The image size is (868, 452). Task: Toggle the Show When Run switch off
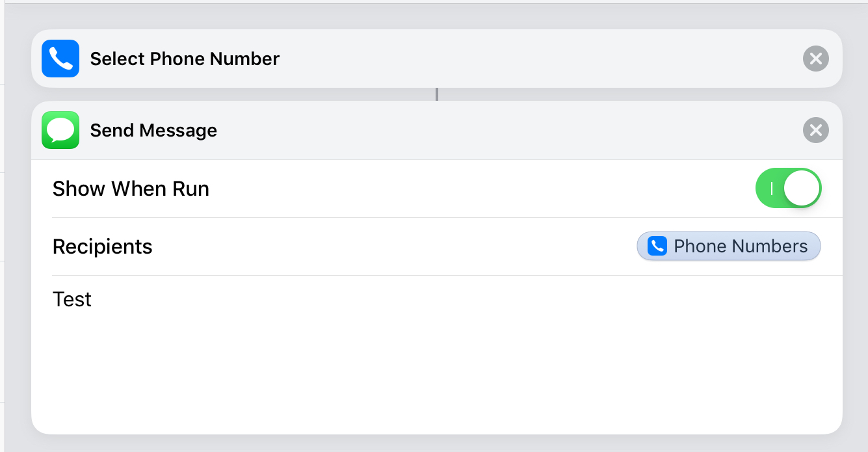[788, 189]
